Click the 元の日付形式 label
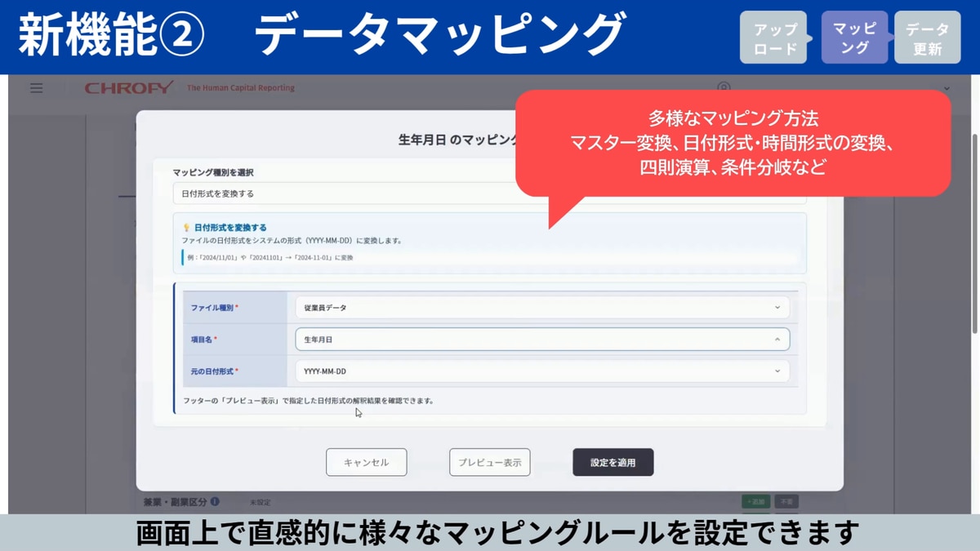The height and width of the screenshot is (551, 980). (x=215, y=371)
